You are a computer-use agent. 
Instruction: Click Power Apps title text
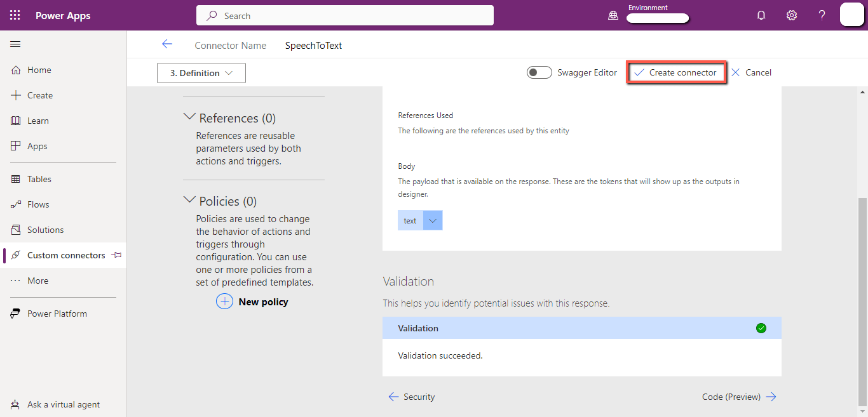pyautogui.click(x=63, y=16)
